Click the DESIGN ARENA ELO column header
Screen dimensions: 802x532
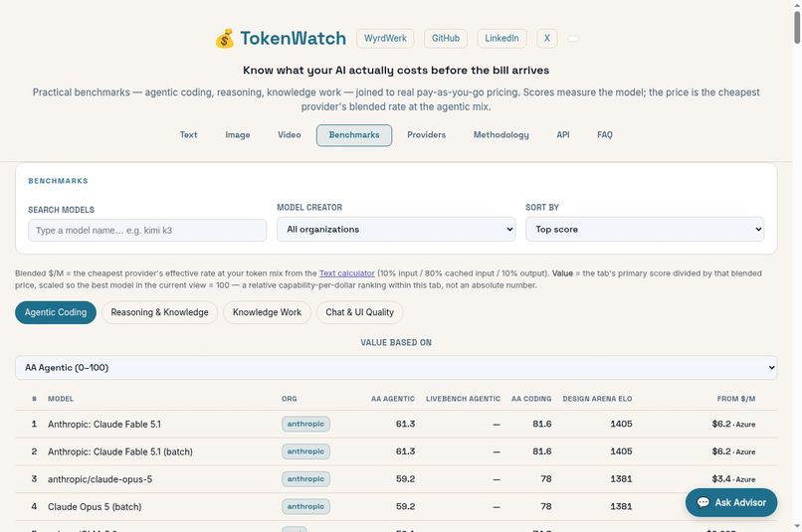[x=597, y=399]
